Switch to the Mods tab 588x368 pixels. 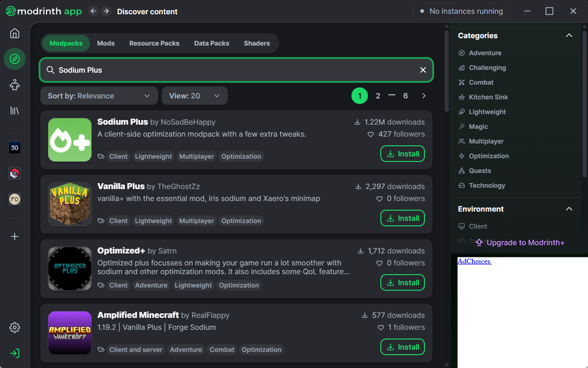[x=106, y=43]
